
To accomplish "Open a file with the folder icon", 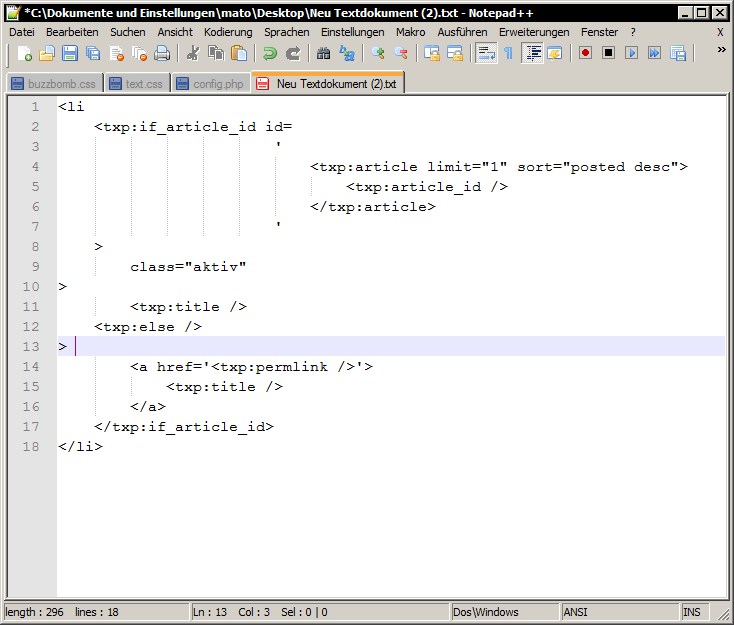I will pos(47,53).
